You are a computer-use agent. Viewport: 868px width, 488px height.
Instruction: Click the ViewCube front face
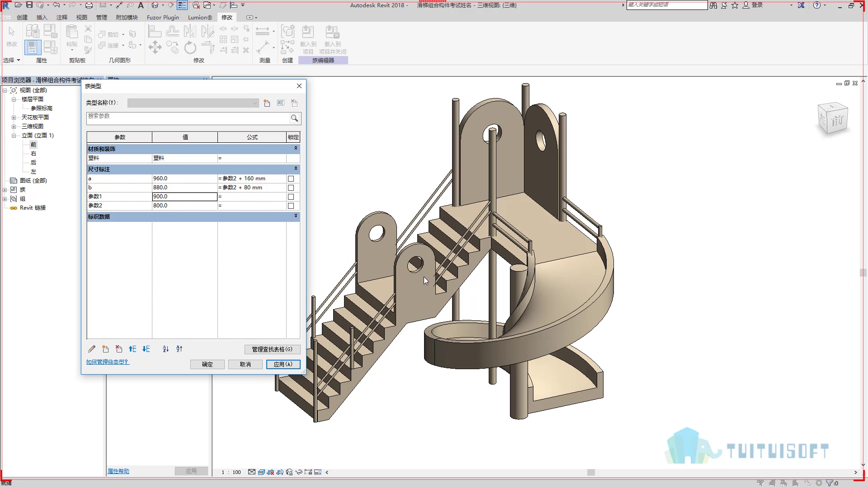tap(837, 120)
